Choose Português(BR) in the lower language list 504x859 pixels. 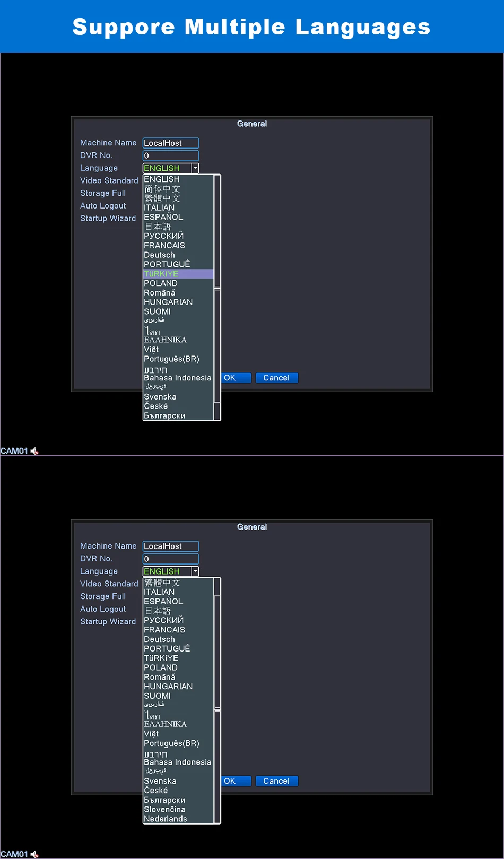tap(178, 743)
